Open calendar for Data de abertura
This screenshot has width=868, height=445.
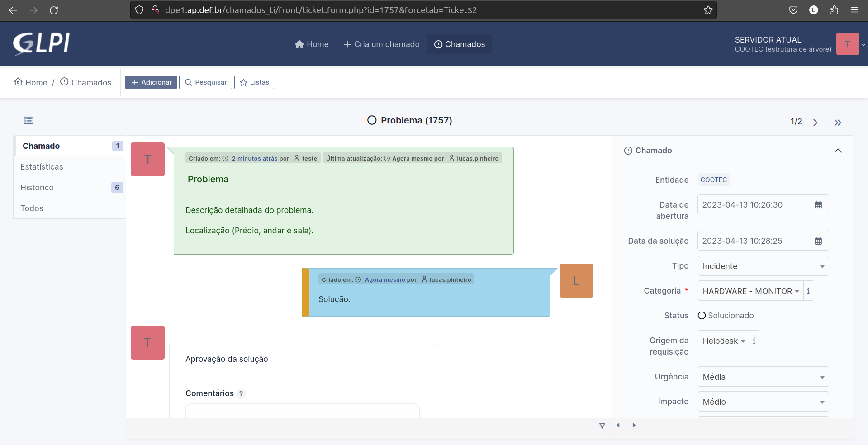pyautogui.click(x=818, y=205)
